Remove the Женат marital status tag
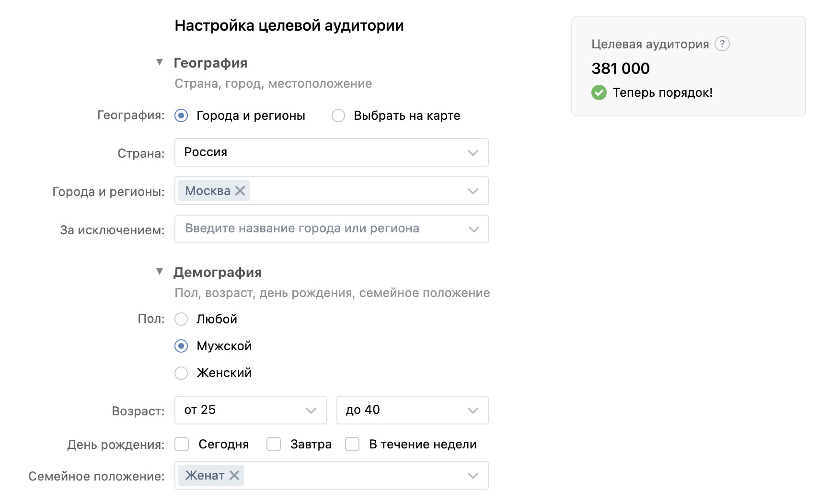831x504 pixels. coord(234,475)
